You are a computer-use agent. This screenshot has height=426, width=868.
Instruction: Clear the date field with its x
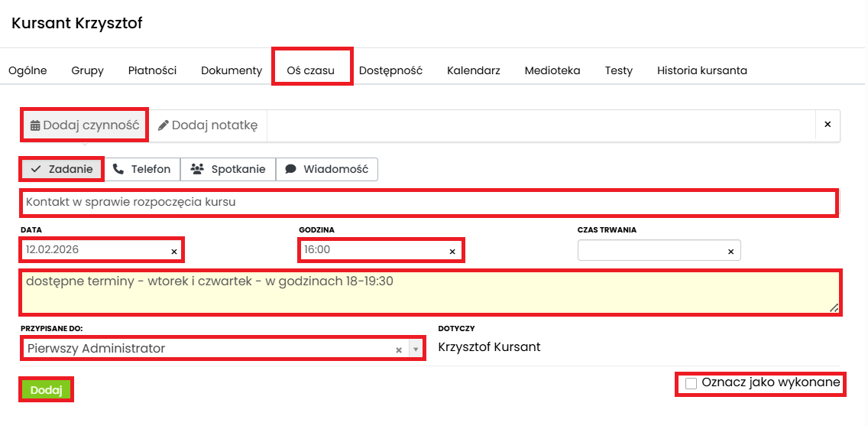pyautogui.click(x=173, y=251)
